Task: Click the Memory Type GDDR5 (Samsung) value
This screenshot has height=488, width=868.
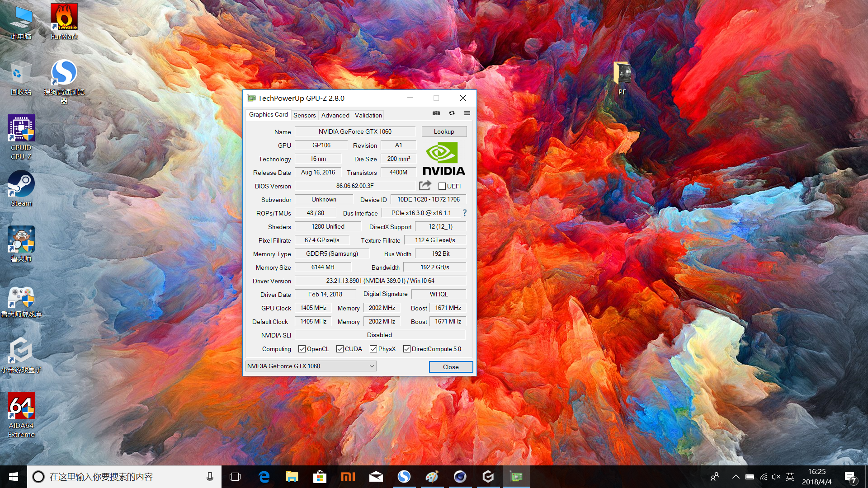Action: click(332, 253)
